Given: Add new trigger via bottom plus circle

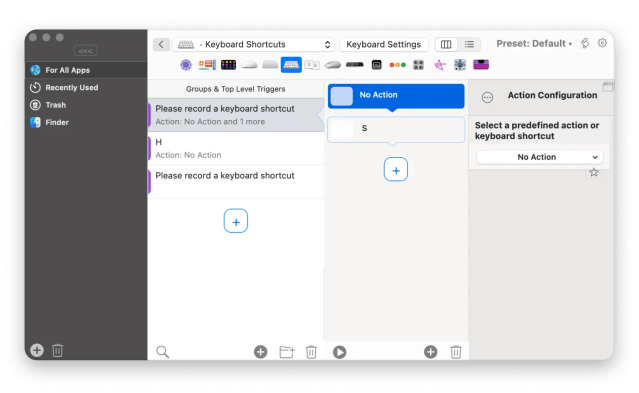Looking at the screenshot, I should (x=260, y=352).
